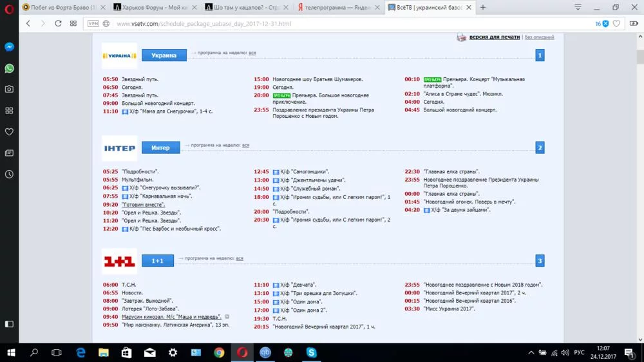Go back to the previous page

pyautogui.click(x=28, y=24)
